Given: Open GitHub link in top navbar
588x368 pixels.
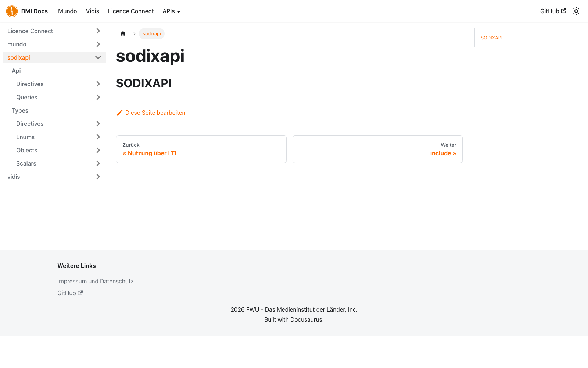Looking at the screenshot, I should (553, 11).
